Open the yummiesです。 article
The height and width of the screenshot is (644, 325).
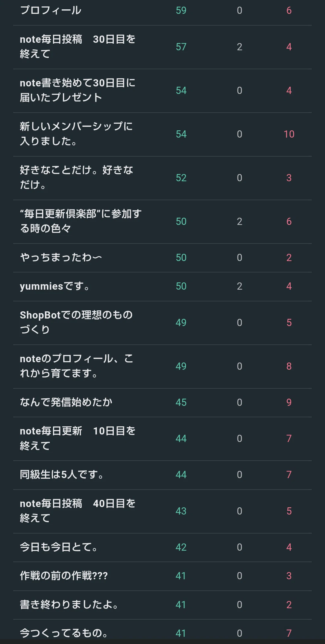[162, 287]
